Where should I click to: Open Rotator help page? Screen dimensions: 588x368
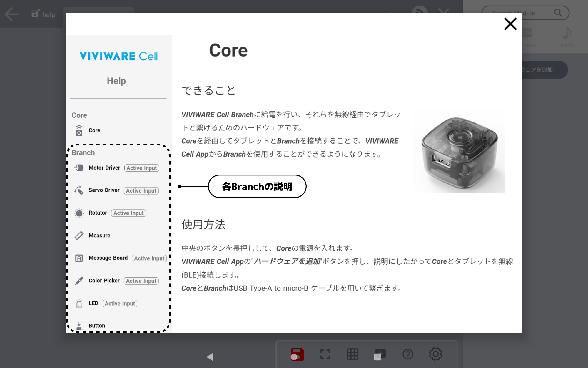point(98,213)
